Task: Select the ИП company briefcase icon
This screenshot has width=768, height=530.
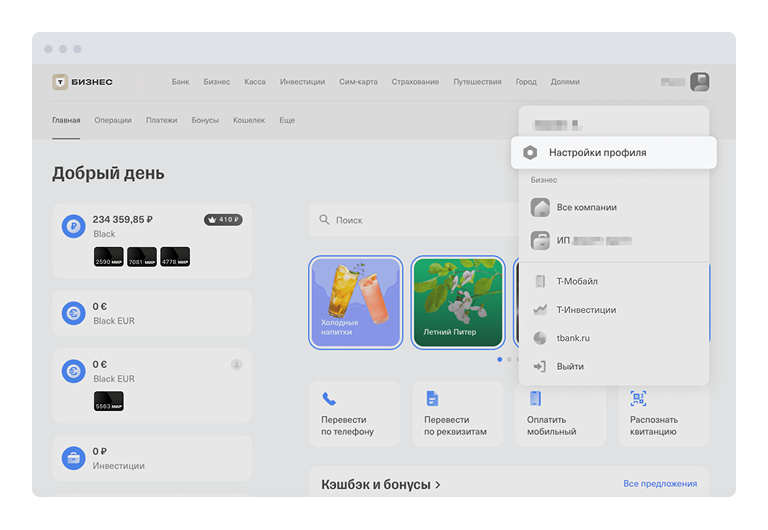Action: coord(540,241)
